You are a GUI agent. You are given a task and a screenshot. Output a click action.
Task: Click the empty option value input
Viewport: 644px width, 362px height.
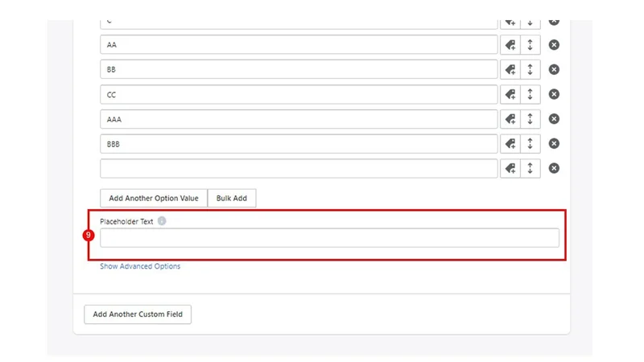[x=299, y=168]
